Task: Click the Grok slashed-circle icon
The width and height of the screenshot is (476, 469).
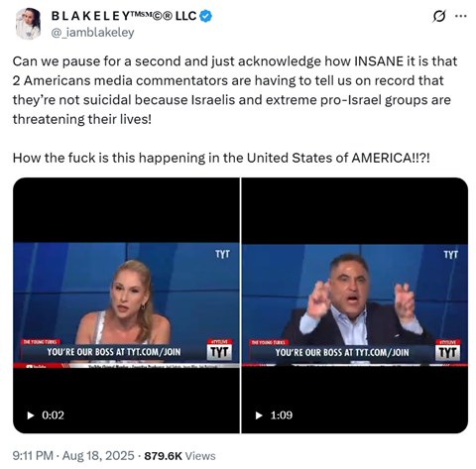Action: coord(438,16)
